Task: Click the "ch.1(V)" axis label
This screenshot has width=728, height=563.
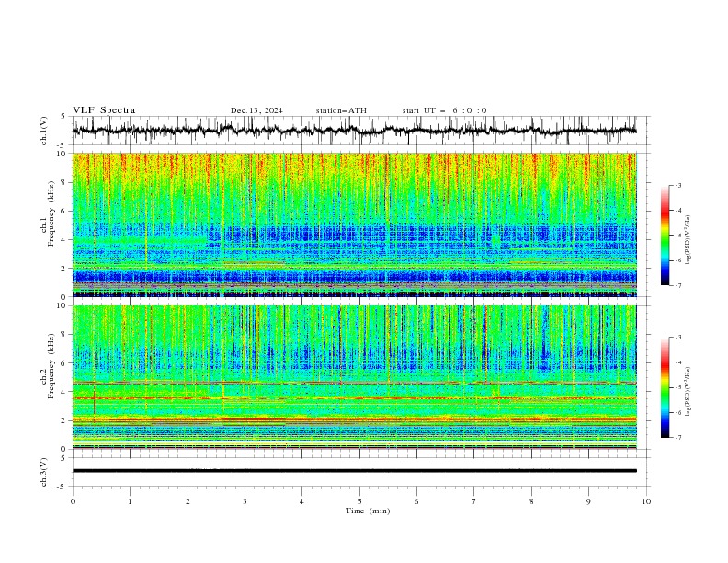Action: (44, 131)
